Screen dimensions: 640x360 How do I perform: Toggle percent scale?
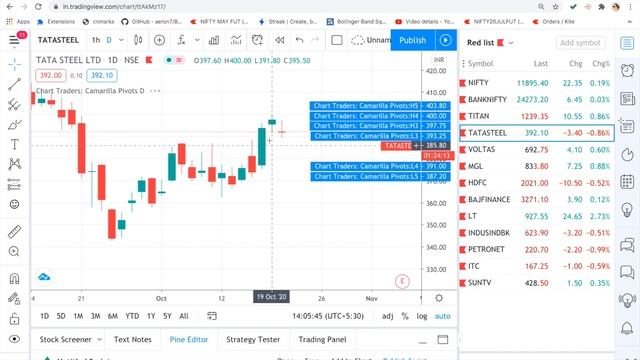(405, 316)
